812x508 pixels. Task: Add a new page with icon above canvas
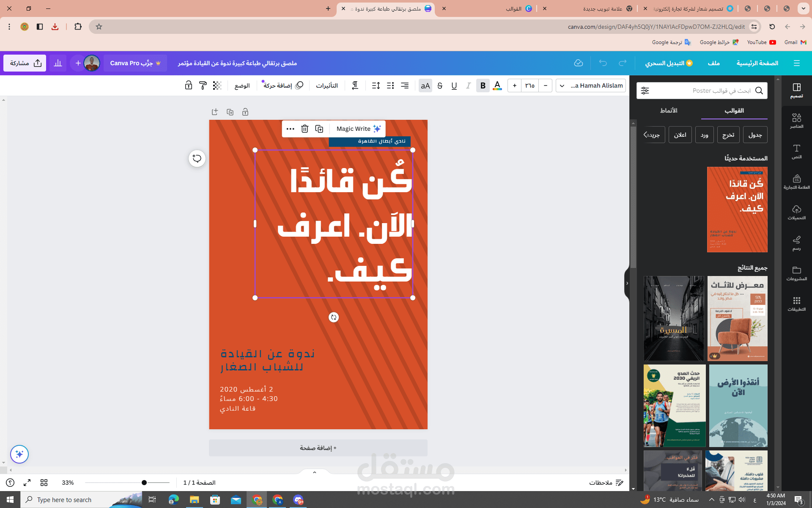tap(215, 112)
